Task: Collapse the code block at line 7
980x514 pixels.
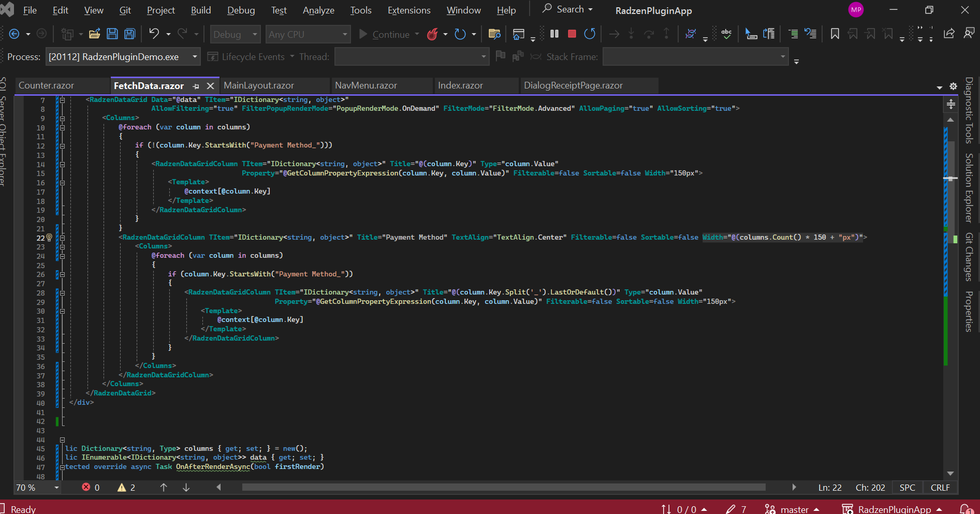Action: (x=63, y=100)
